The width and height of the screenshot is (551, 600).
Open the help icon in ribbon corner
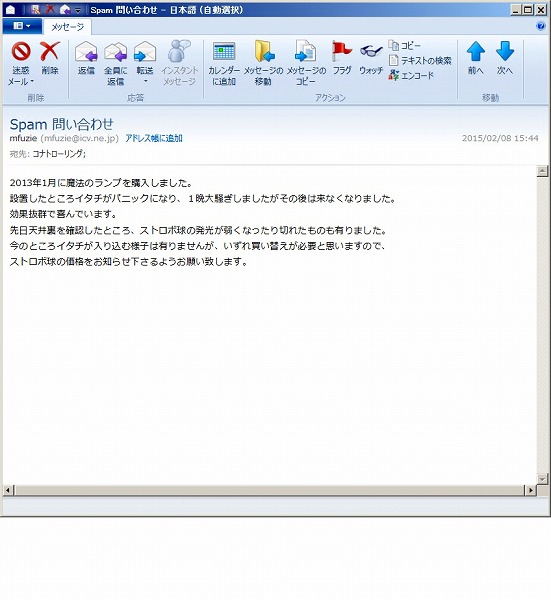pos(541,26)
